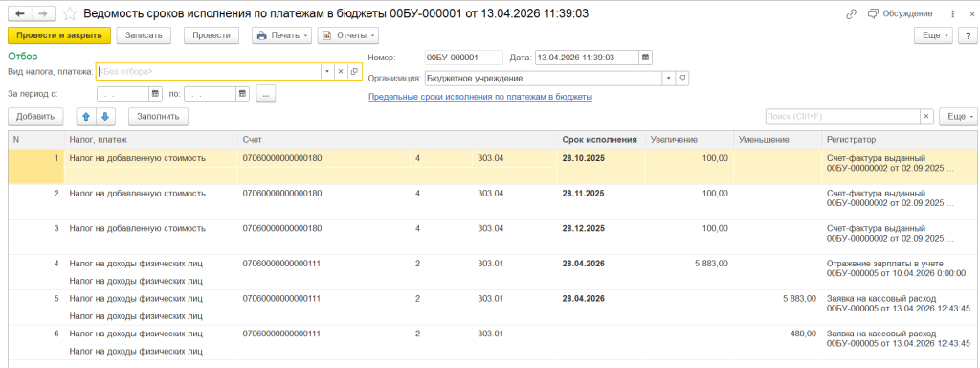Image resolution: width=980 pixels, height=368 pixels.
Task: Open top Еще menu near help button
Action: click(x=934, y=35)
